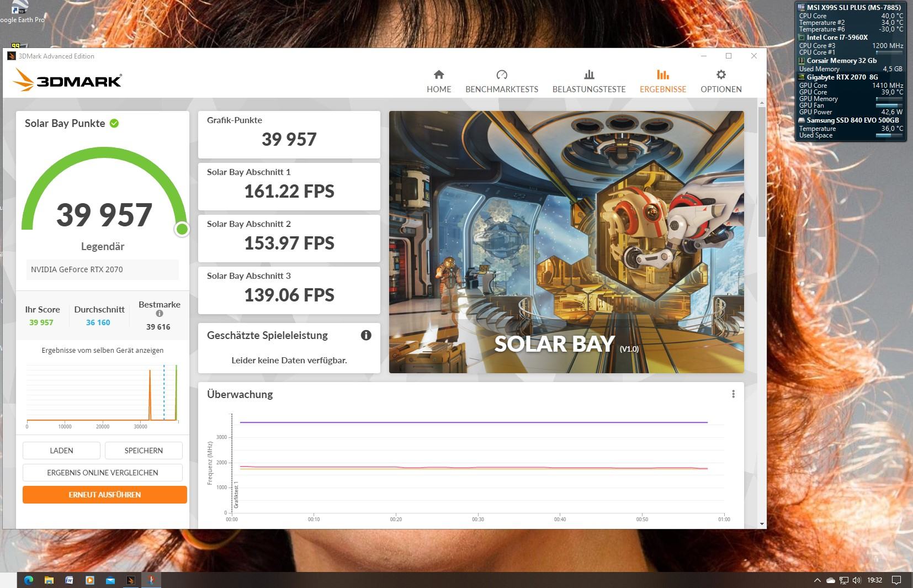The image size is (913, 588).
Task: Click the Grafiktest 1 marker in the chart
Action: point(236,495)
